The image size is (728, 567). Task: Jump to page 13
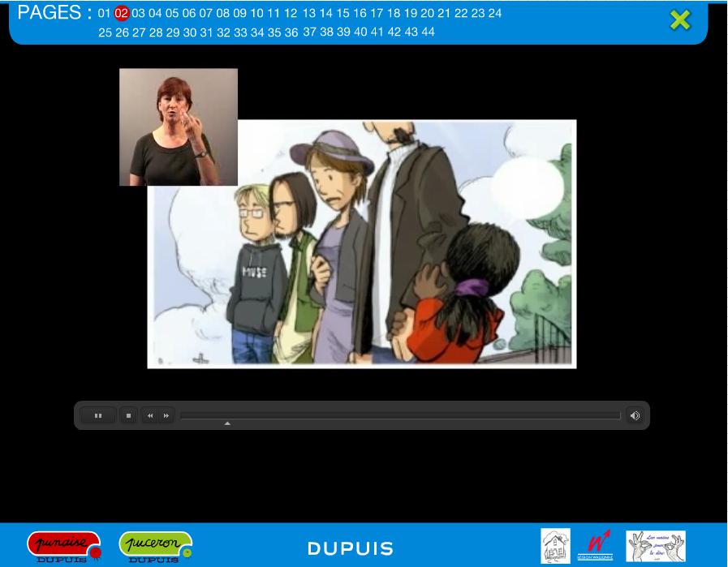[309, 13]
